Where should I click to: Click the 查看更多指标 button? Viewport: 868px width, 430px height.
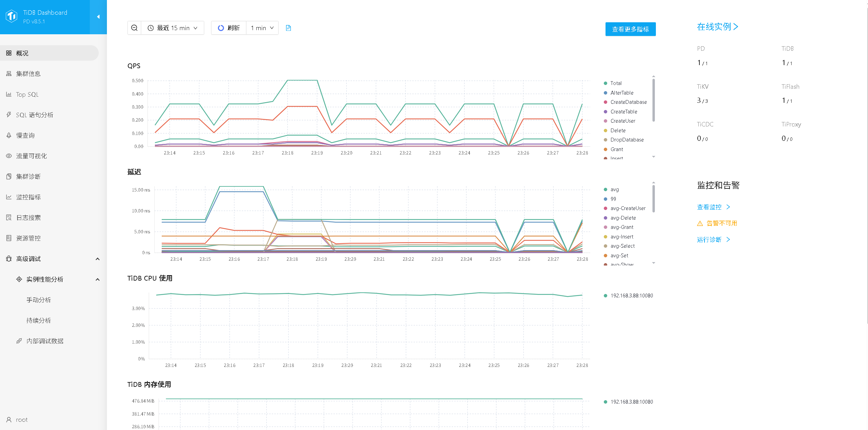pyautogui.click(x=630, y=29)
